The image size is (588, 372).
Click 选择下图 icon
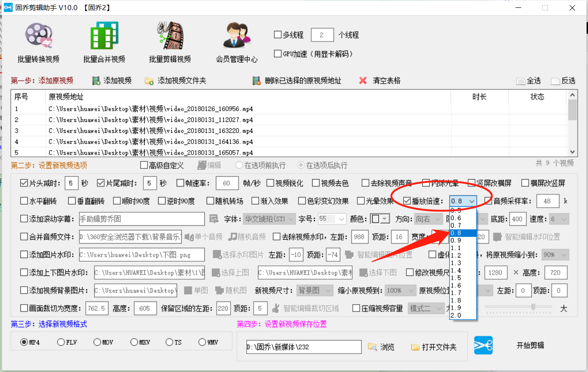pyautogui.click(x=363, y=272)
